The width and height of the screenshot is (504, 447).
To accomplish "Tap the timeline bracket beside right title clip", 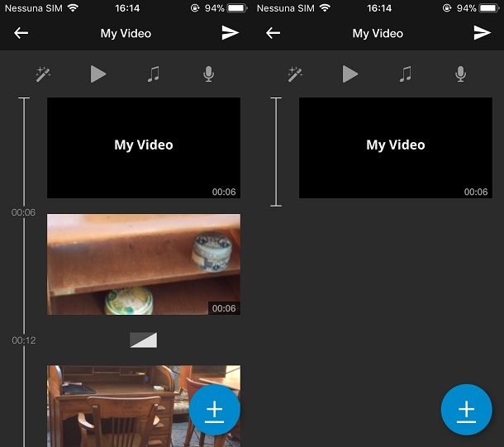I will [x=276, y=152].
